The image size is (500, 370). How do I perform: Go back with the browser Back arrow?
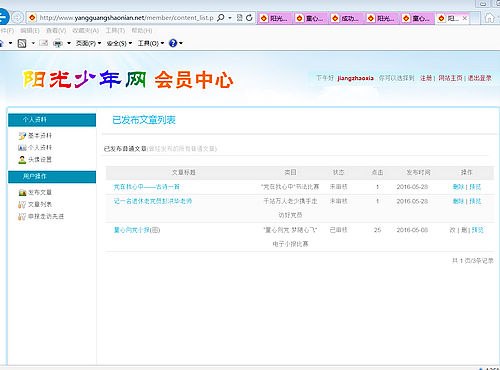[3, 17]
